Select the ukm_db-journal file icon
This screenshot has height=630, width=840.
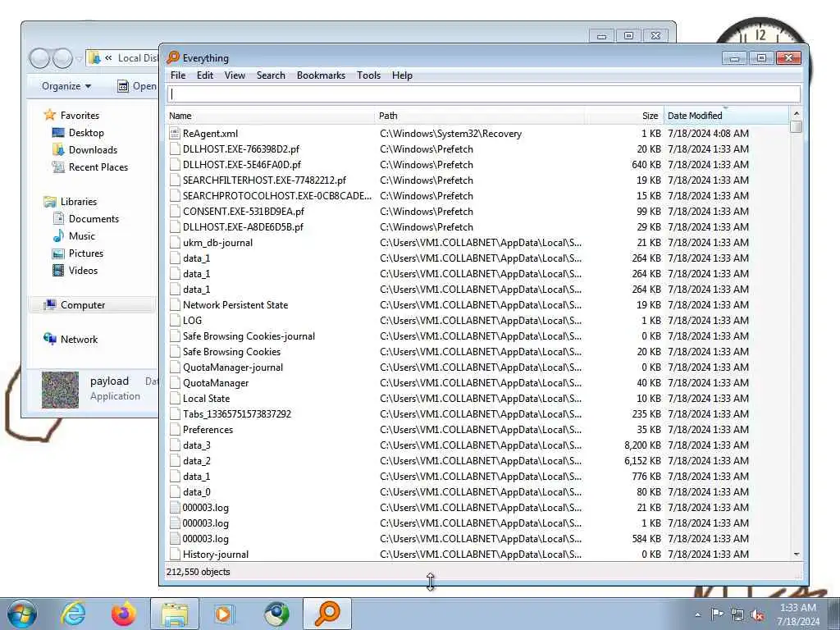[175, 242]
